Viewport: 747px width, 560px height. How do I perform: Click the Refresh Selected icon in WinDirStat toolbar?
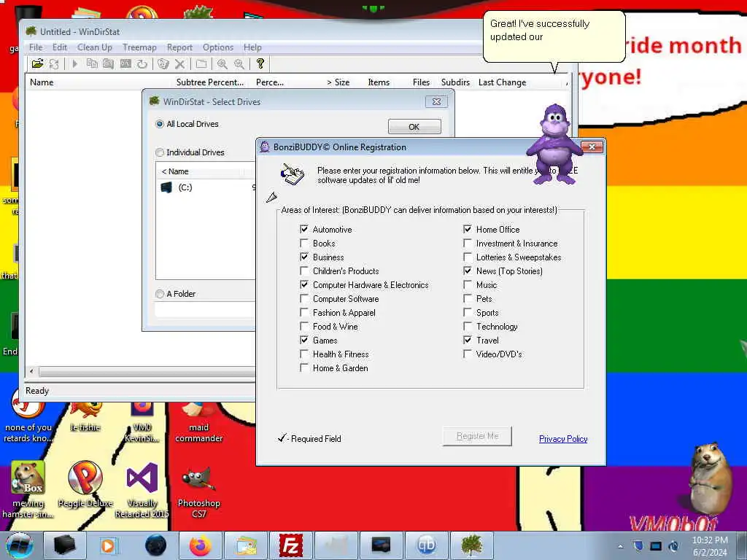(142, 63)
